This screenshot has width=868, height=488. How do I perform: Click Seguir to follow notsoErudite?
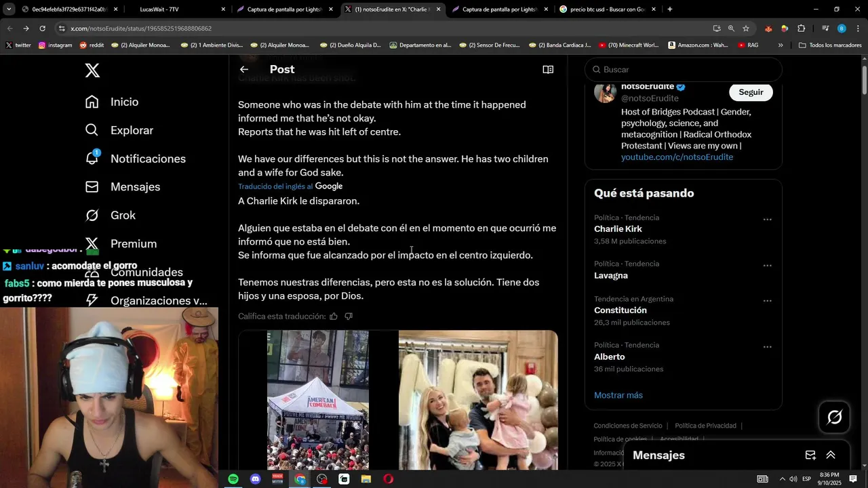pos(751,92)
